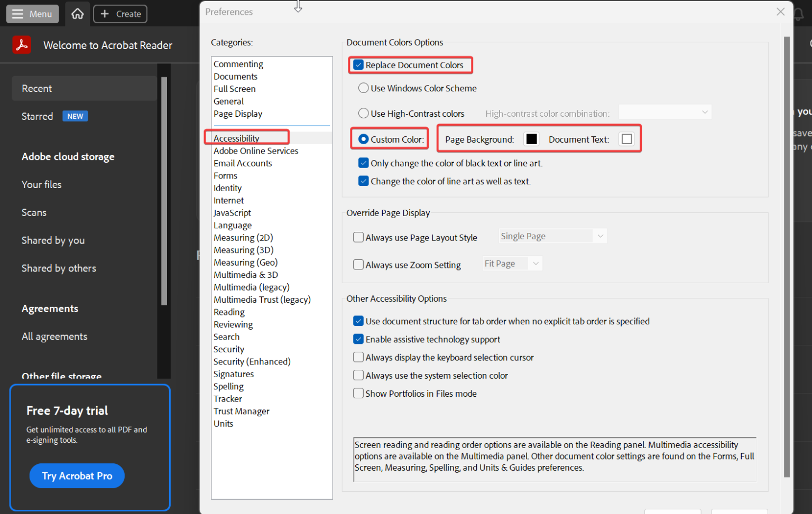Click the Adobe Acrobat Reader logo
Screen dimensions: 812x514
(x=22, y=45)
